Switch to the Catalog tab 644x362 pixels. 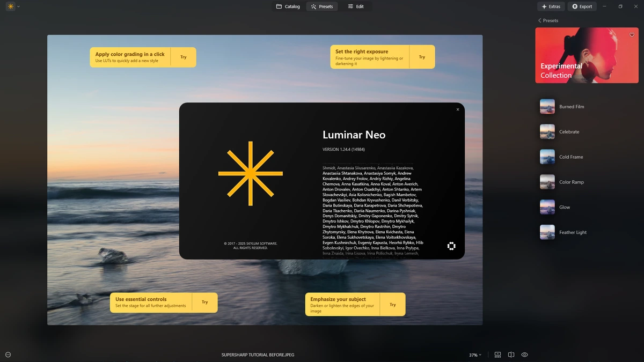point(288,6)
